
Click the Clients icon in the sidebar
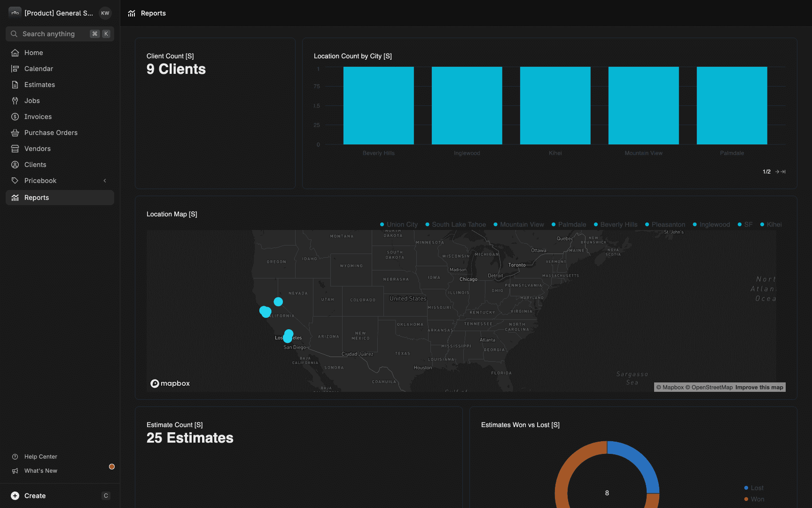click(15, 165)
